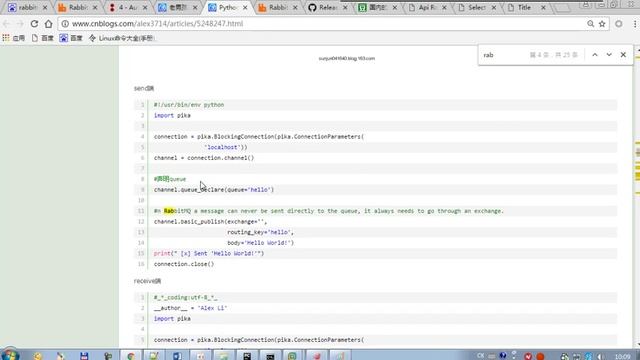Go forward to the next page

[20, 24]
